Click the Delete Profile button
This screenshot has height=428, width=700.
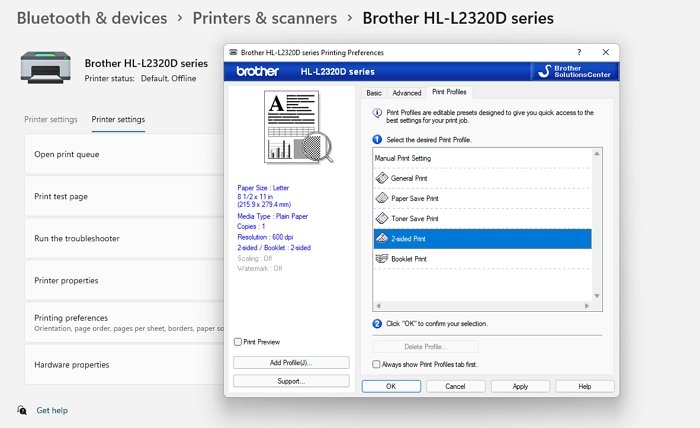point(425,346)
